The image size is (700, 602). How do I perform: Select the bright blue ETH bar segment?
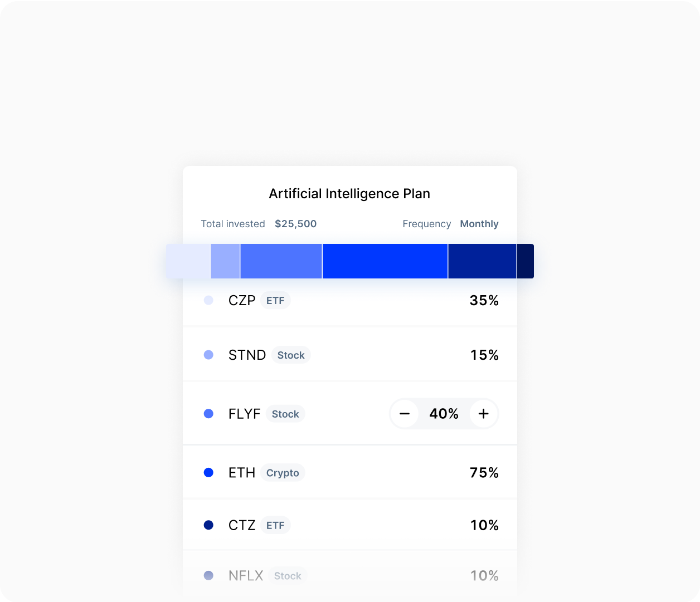click(x=385, y=261)
